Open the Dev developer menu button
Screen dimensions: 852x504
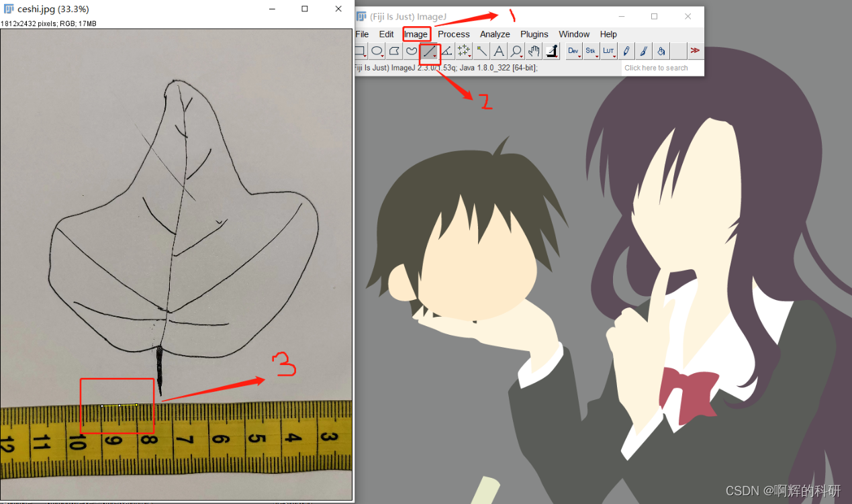573,51
